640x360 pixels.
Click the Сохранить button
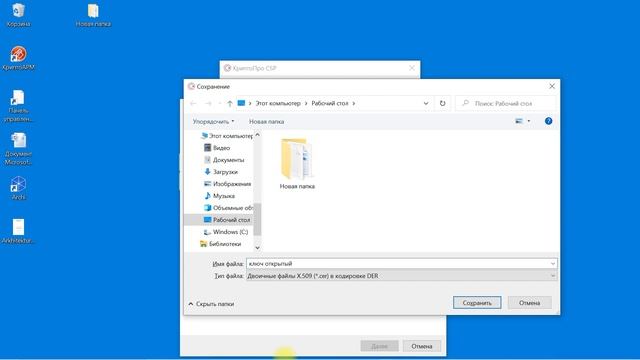click(x=477, y=303)
